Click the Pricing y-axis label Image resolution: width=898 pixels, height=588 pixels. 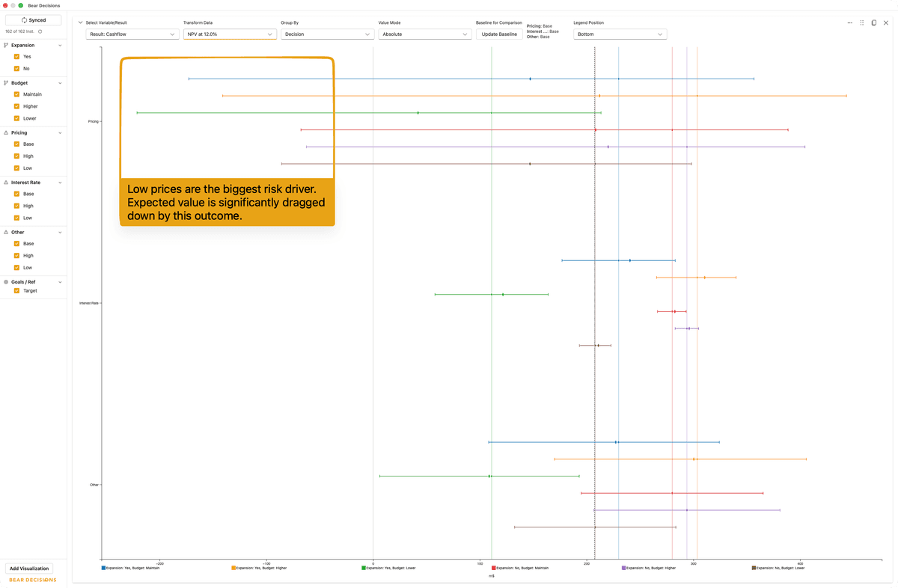click(93, 121)
